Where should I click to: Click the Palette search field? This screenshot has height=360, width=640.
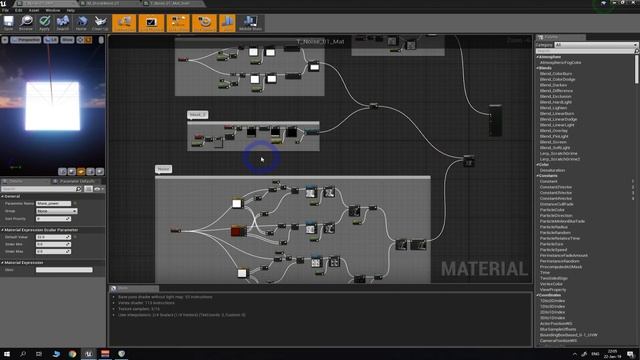pos(585,51)
